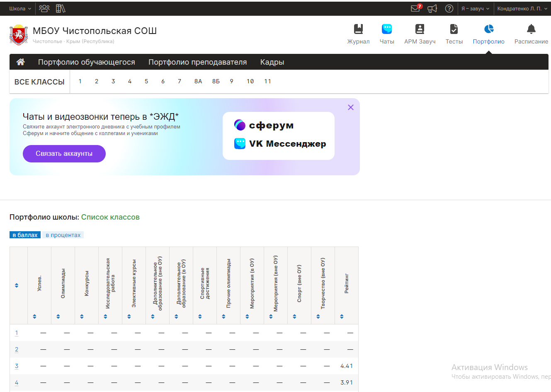This screenshot has height=392, width=551.
Task: Close the Сферум chat banner
Action: (x=351, y=107)
